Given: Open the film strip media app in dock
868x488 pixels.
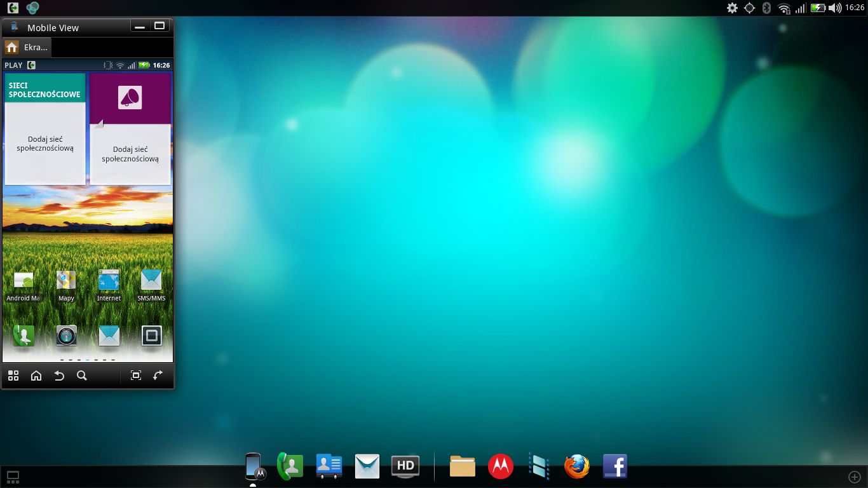Looking at the screenshot, I should click(x=539, y=466).
